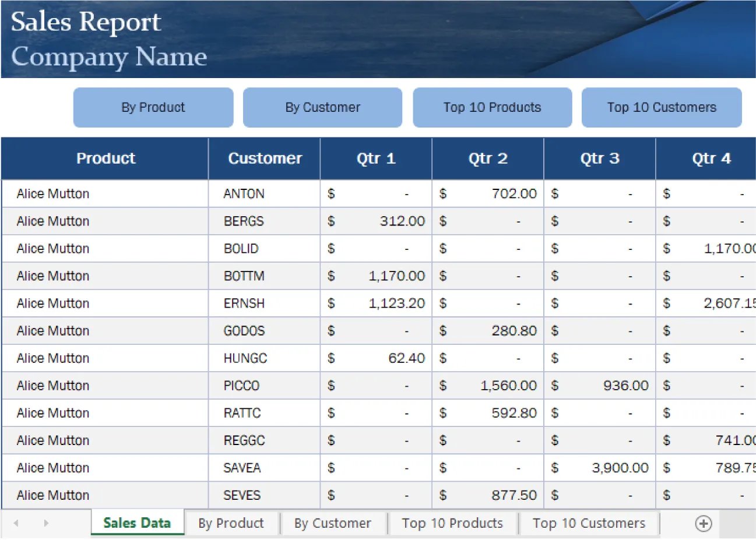The height and width of the screenshot is (540, 756).
Task: Switch to the By Customer sheet tab
Action: [x=333, y=523]
